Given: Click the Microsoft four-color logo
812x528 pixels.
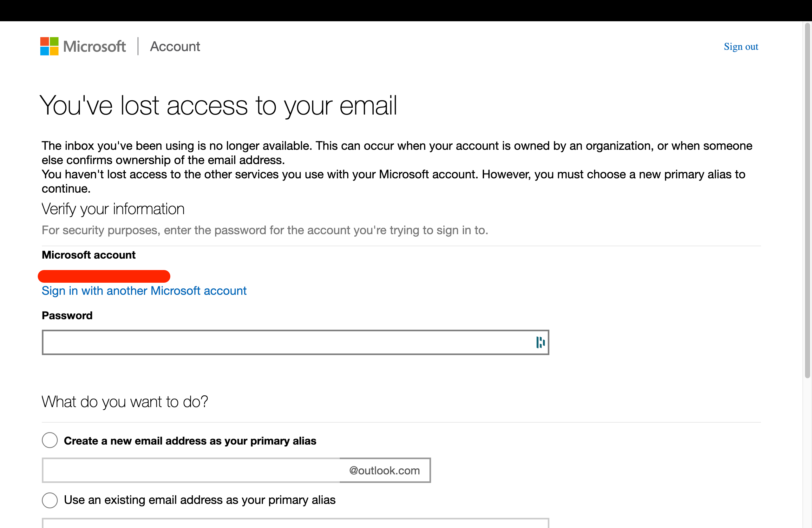Looking at the screenshot, I should (49, 46).
